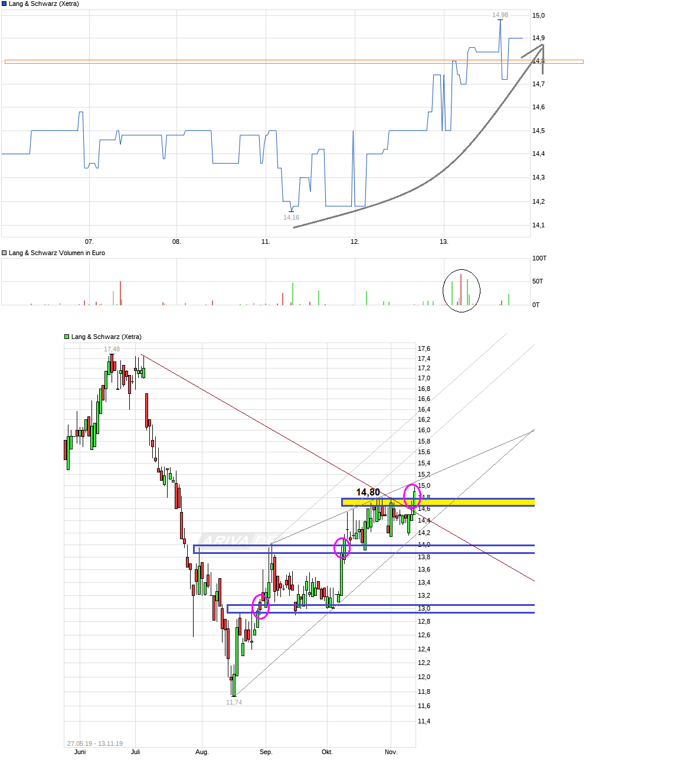The height and width of the screenshot is (776, 700).
Task: Click the Juli month label
Action: (x=136, y=752)
